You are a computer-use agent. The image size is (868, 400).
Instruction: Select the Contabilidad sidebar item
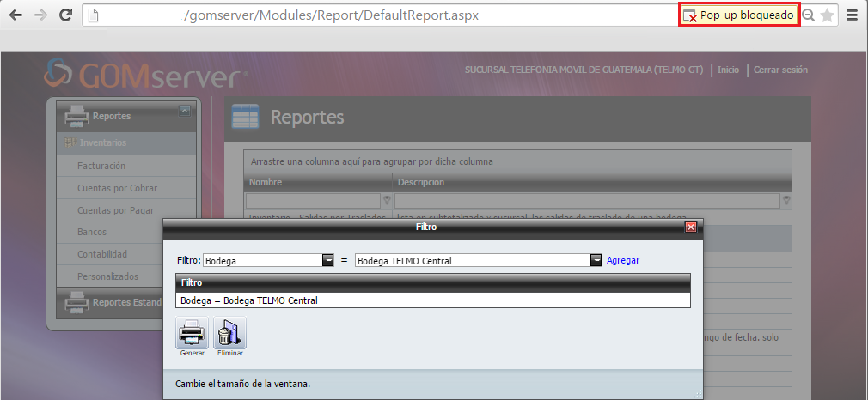coord(102,254)
